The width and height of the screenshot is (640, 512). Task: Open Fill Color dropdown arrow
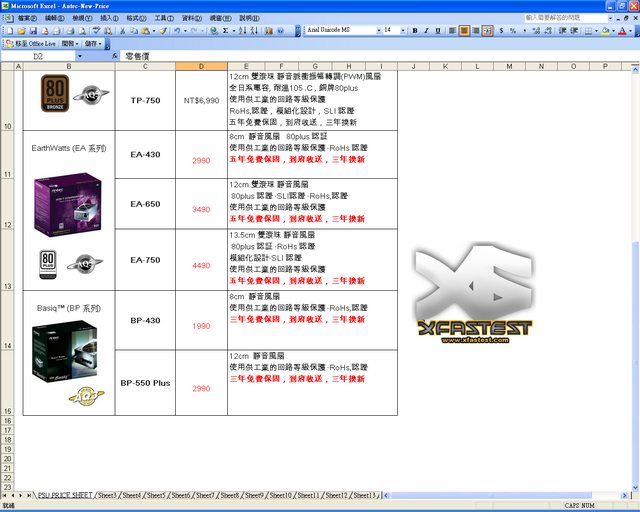613,31
